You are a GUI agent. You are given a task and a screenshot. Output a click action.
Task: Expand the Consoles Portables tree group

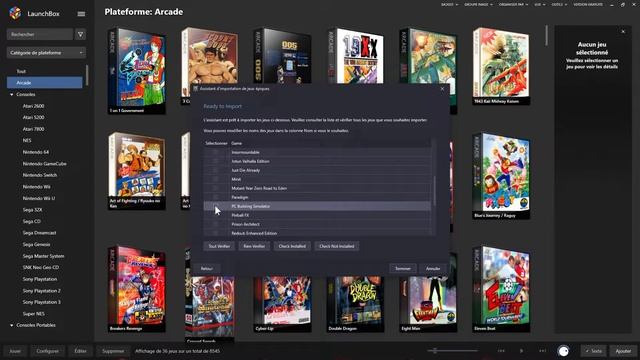click(x=11, y=325)
